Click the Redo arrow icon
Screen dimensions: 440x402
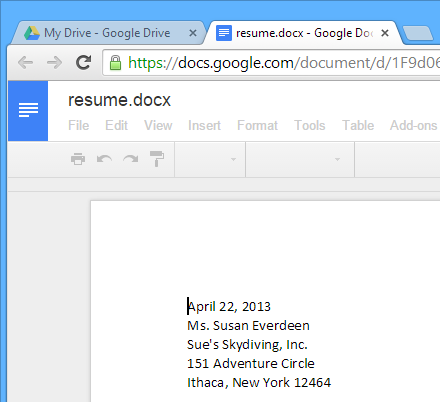coord(130,159)
